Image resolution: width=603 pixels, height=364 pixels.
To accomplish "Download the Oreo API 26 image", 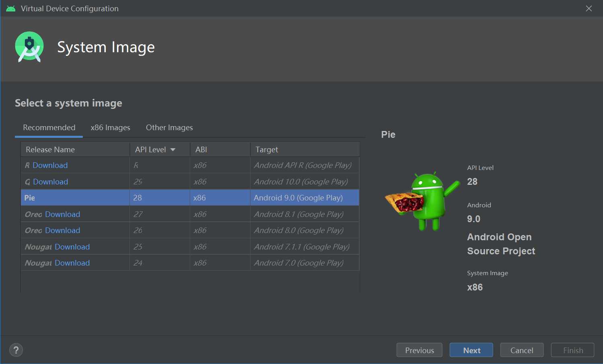I will click(x=63, y=230).
